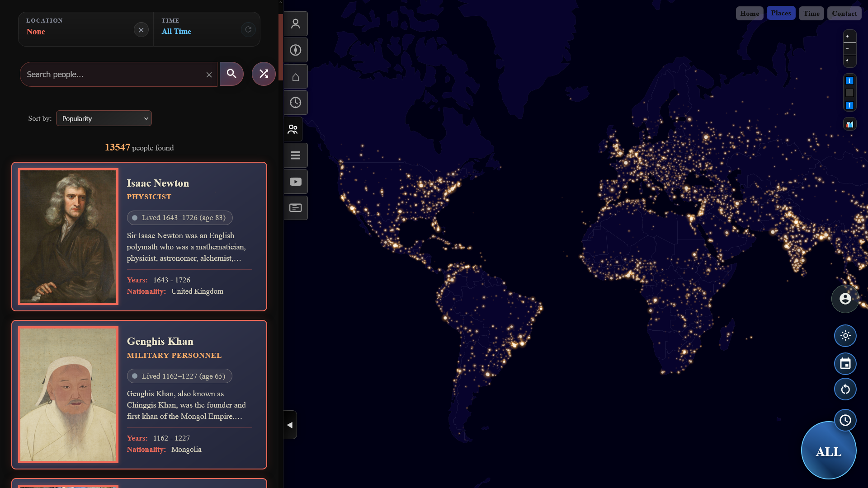The image size is (868, 488).
Task: Click the Genghis Khan name heading
Action: (160, 341)
